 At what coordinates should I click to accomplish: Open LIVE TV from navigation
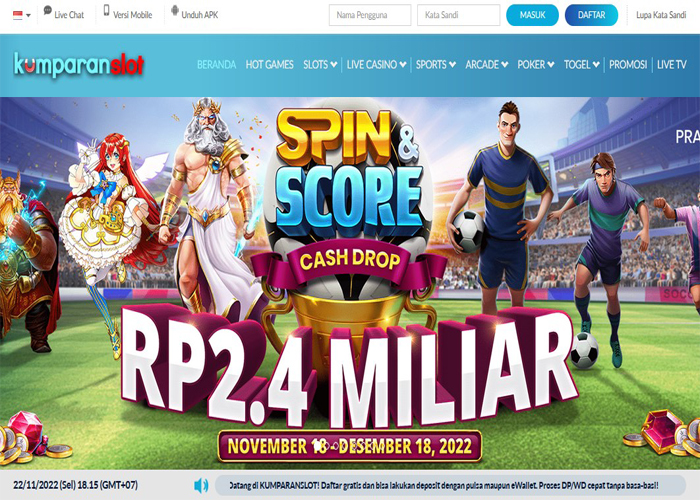pos(672,65)
